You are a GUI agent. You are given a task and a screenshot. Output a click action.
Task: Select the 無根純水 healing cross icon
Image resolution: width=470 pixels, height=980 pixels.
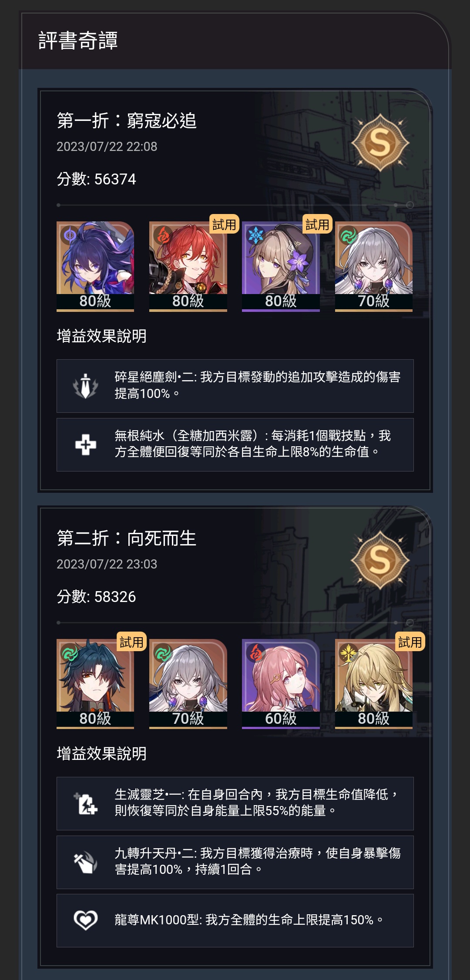tap(85, 445)
